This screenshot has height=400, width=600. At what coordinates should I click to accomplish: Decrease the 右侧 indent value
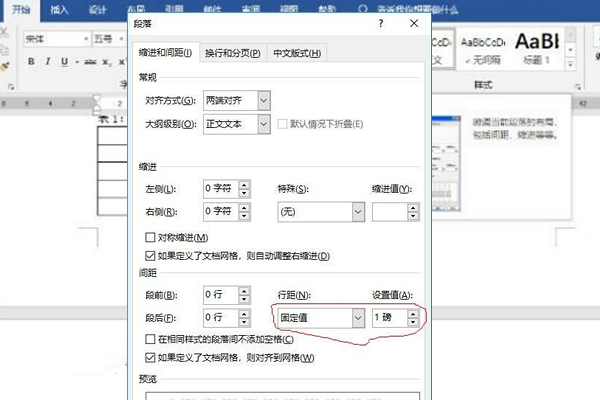244,216
